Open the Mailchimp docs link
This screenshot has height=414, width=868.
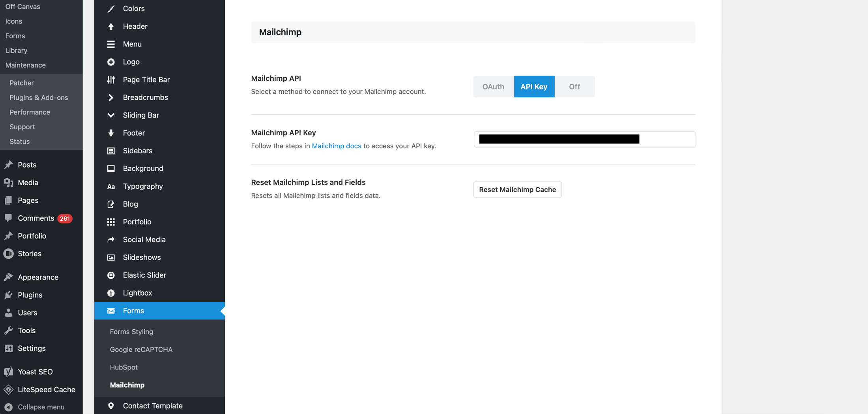(336, 146)
